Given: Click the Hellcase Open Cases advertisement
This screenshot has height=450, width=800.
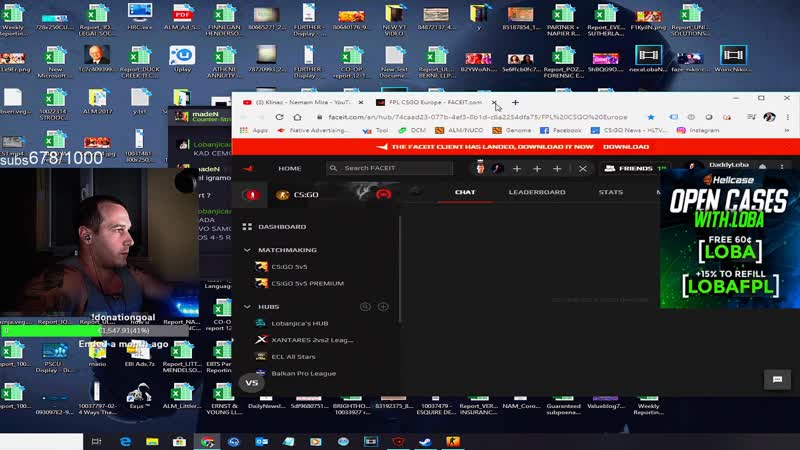Looking at the screenshot, I should pos(730,239).
